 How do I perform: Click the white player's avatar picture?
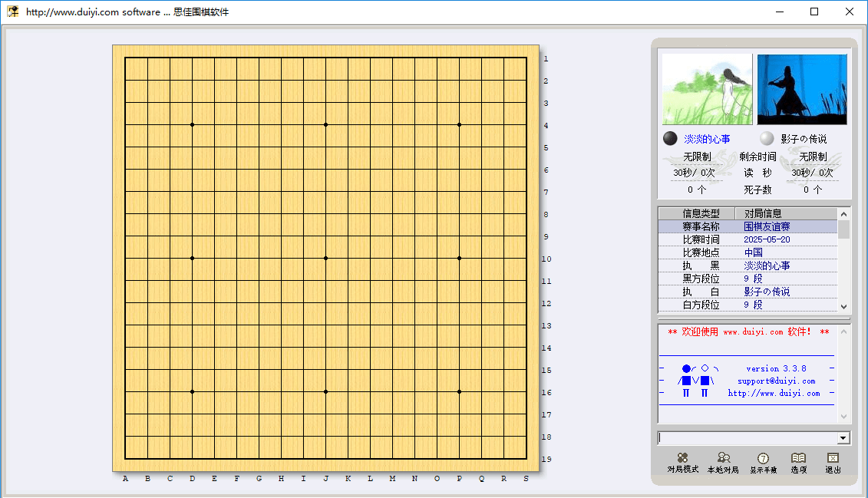coord(801,88)
